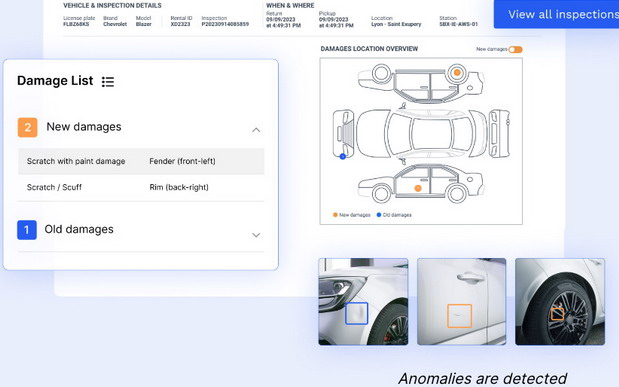The height and width of the screenshot is (387, 619).
Task: Open the front fender damage photo thumbnail
Action: click(x=363, y=302)
